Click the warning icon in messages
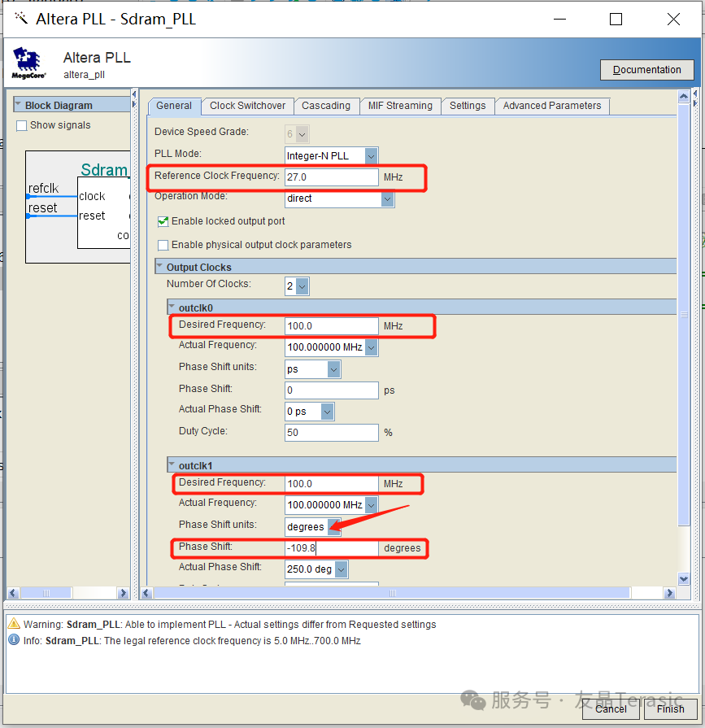705x728 pixels. (x=14, y=625)
